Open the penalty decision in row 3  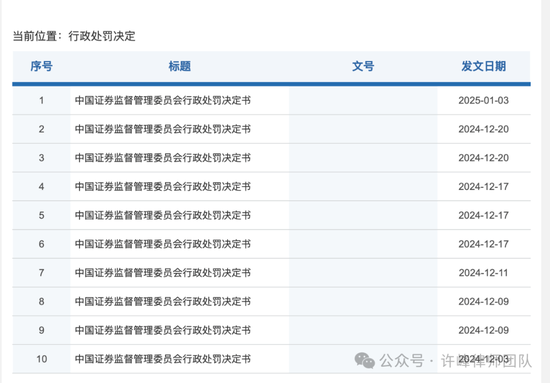click(163, 158)
